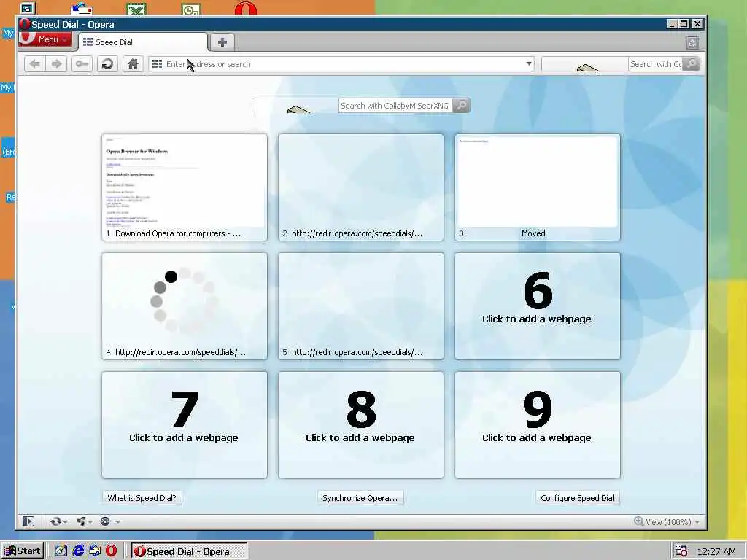
Task: Open the Opera Turbo status bar icon
Action: click(x=105, y=521)
